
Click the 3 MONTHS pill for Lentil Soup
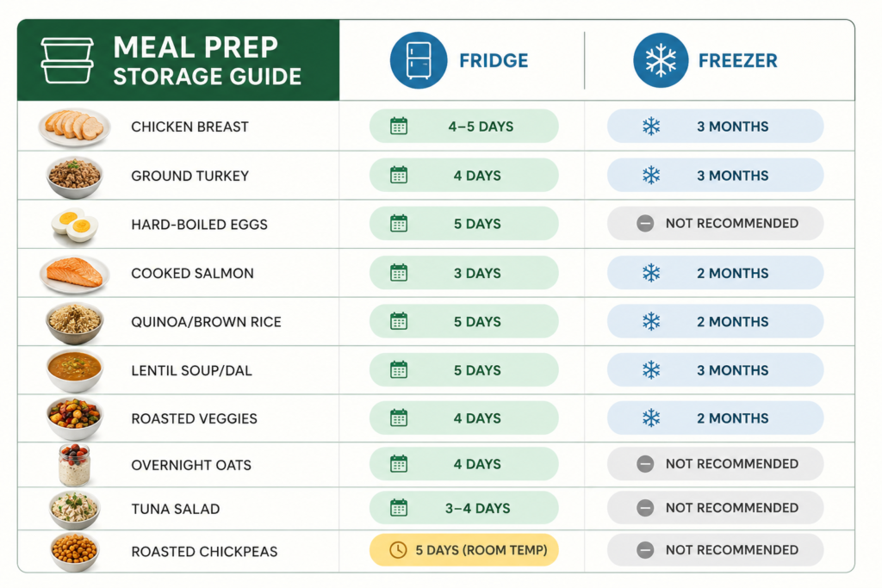click(716, 370)
